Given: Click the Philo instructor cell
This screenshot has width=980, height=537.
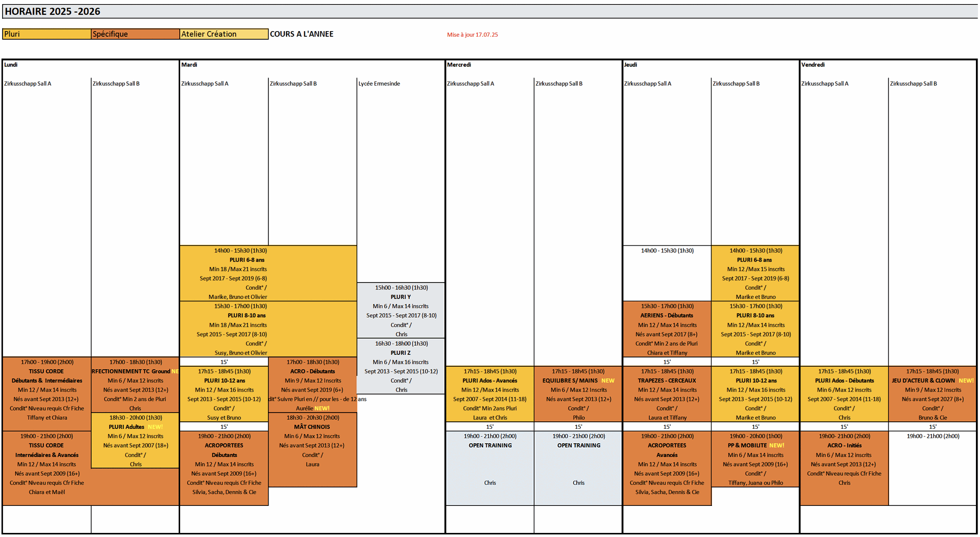Looking at the screenshot, I should (578, 418).
